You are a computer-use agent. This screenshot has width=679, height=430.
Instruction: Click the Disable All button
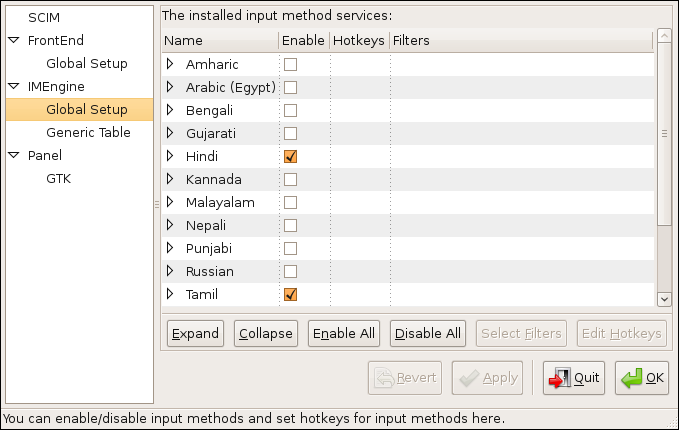coord(428,333)
